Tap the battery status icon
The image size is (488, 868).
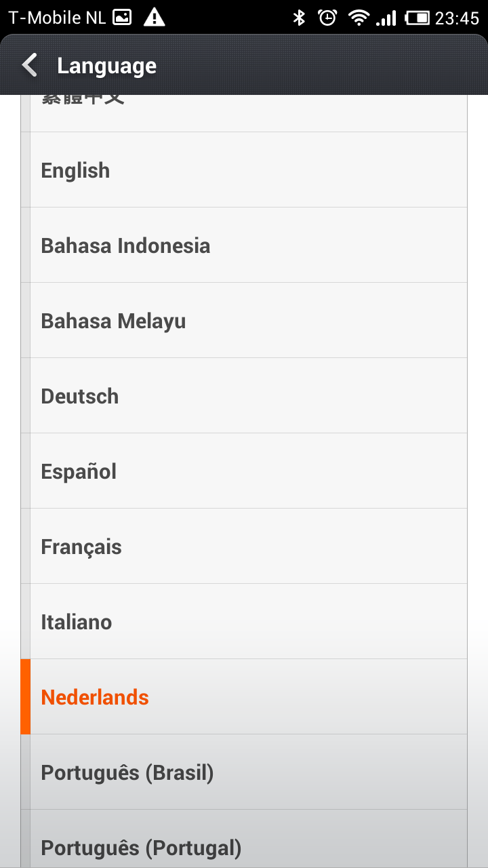coord(418,18)
